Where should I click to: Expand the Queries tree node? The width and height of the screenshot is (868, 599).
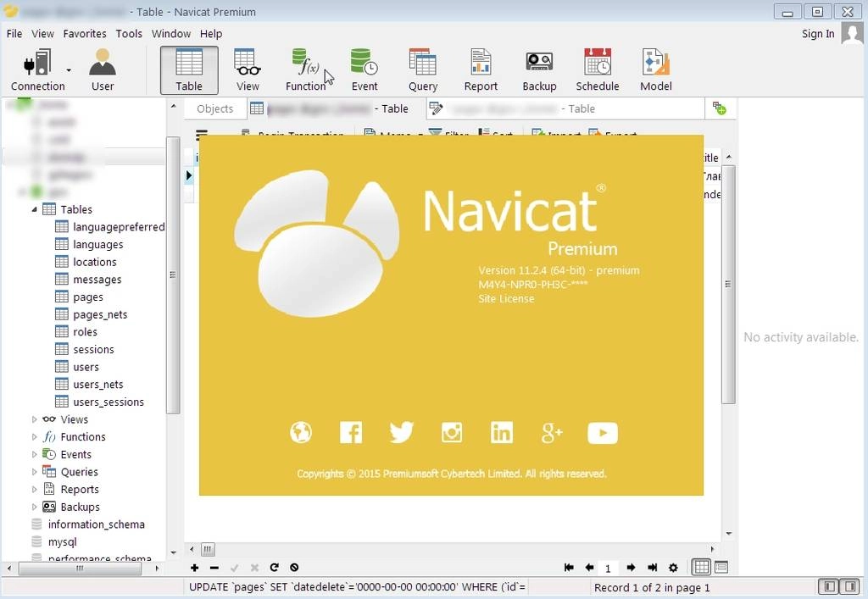click(x=34, y=473)
